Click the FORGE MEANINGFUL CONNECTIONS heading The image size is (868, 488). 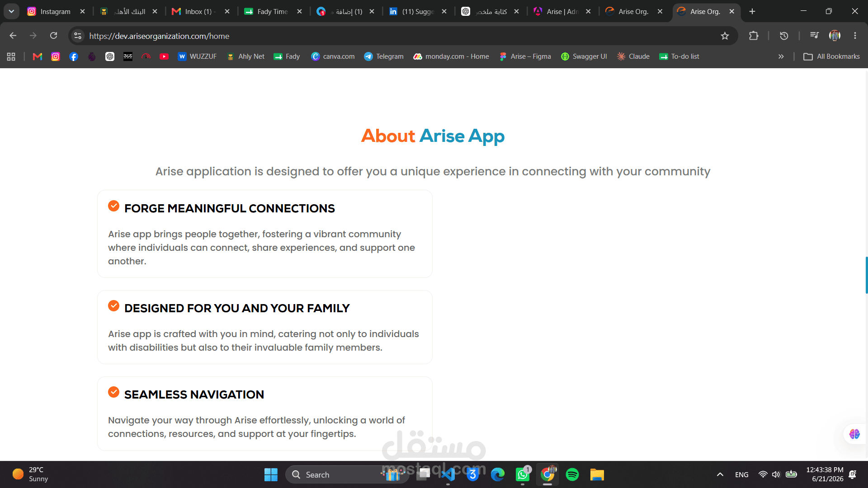(230, 208)
